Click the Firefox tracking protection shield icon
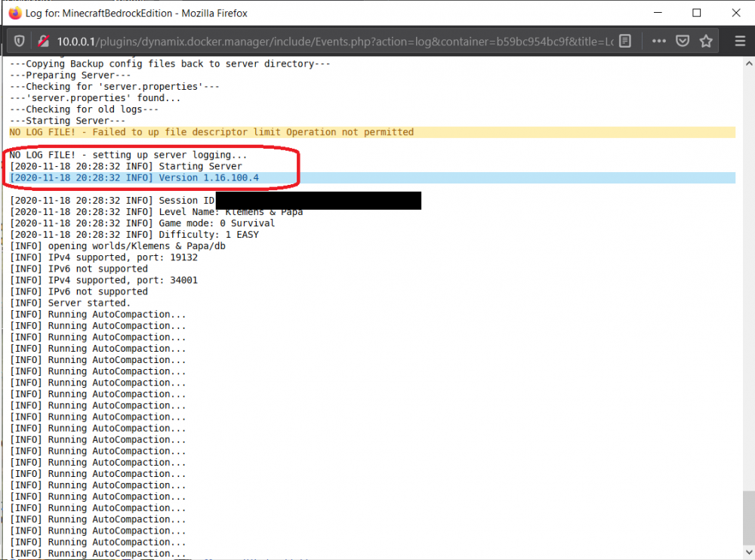The height and width of the screenshot is (560, 755). point(20,42)
